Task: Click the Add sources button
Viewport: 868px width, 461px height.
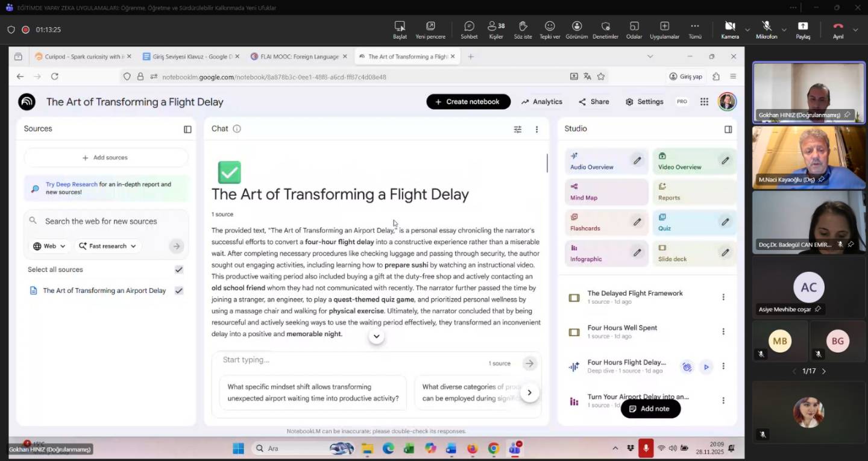Action: coord(105,158)
